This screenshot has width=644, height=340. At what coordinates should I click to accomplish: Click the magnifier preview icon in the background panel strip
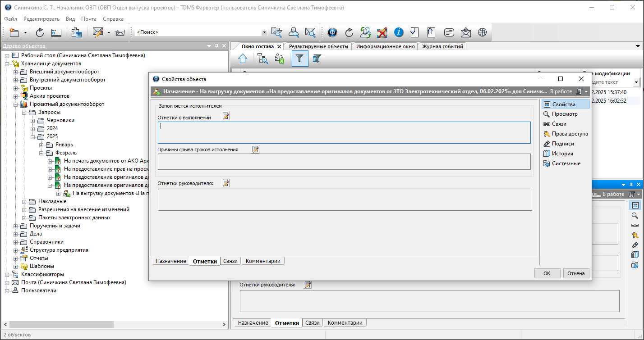coord(635,215)
